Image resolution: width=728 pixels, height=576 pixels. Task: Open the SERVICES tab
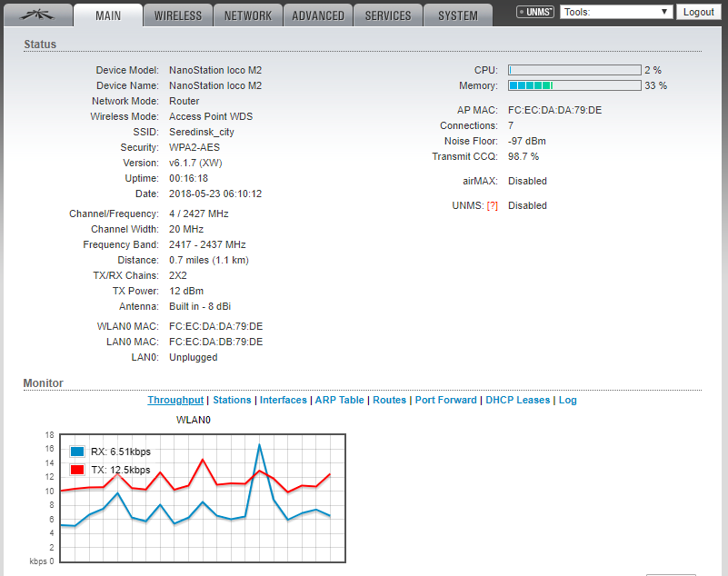coord(388,15)
